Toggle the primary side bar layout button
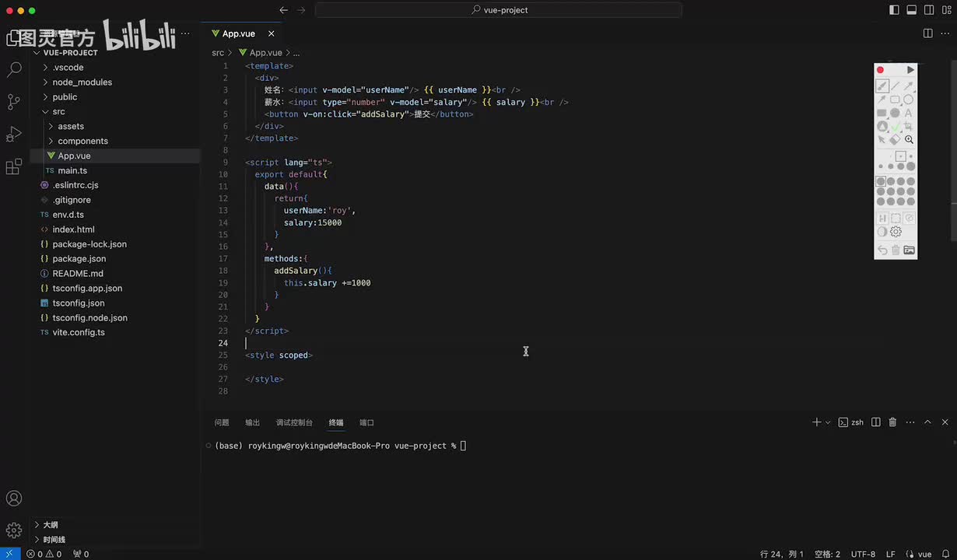957x560 pixels. [x=893, y=10]
